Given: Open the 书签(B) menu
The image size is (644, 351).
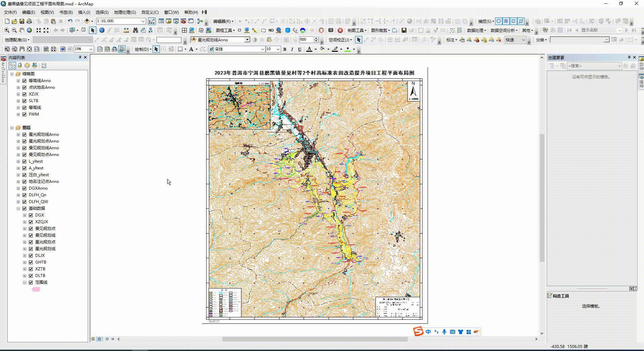Looking at the screenshot, I should pyautogui.click(x=66, y=12).
